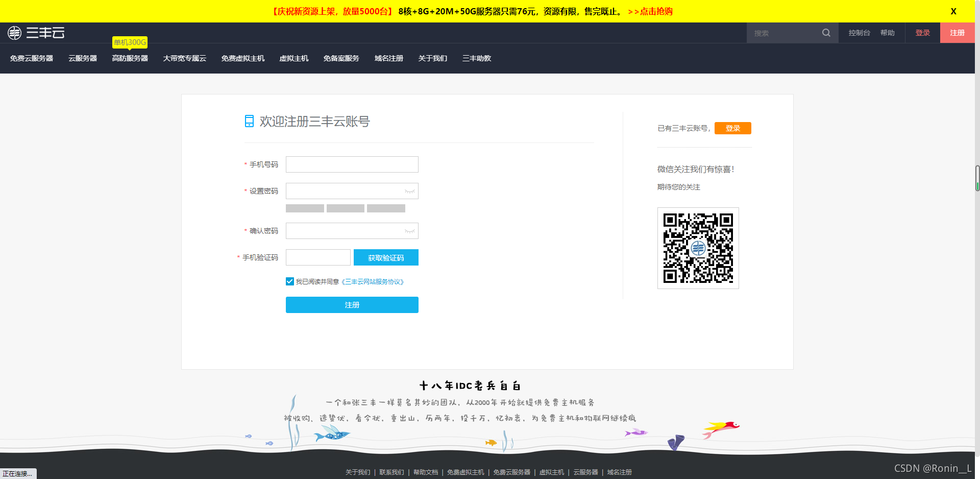The width and height of the screenshot is (980, 479).
Task: Click the phone icon beside 欢迎注册三丰云账号
Action: 249,121
